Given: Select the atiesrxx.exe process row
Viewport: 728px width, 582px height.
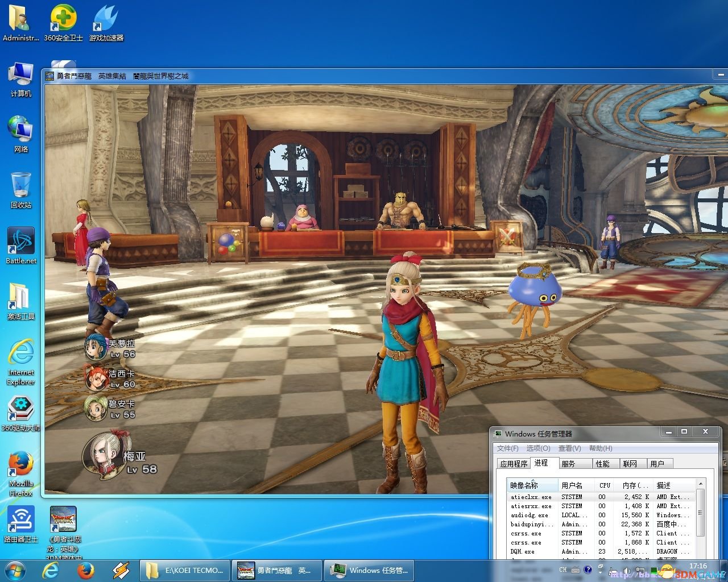Looking at the screenshot, I should pos(601,506).
